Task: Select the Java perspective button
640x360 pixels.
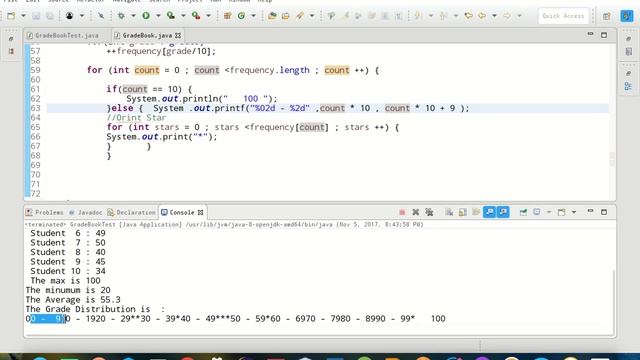Action: coord(627,16)
